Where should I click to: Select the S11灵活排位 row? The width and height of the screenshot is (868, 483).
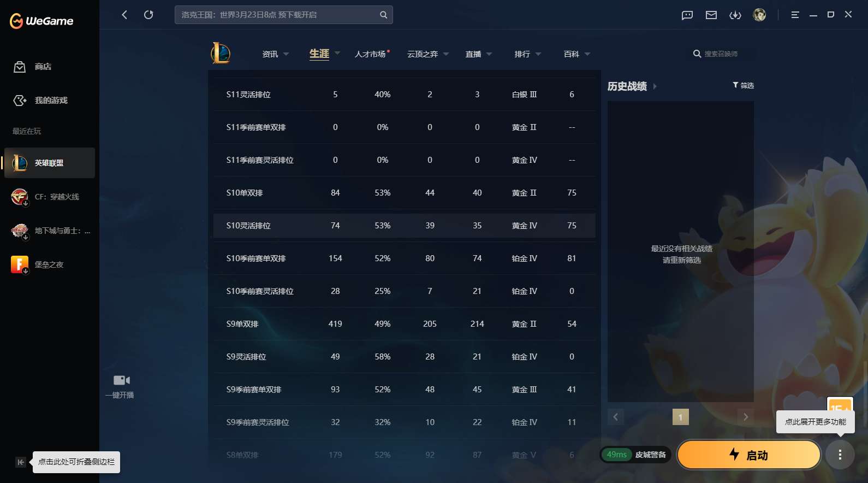coord(404,95)
